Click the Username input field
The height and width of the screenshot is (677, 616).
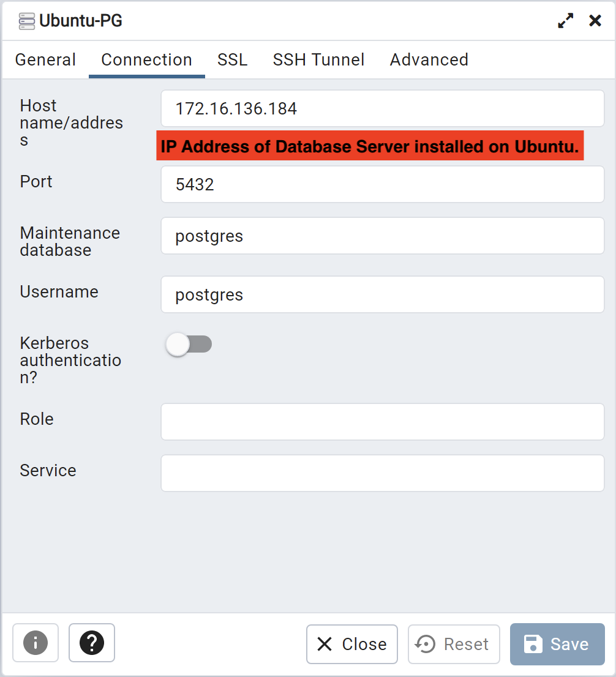tap(382, 294)
